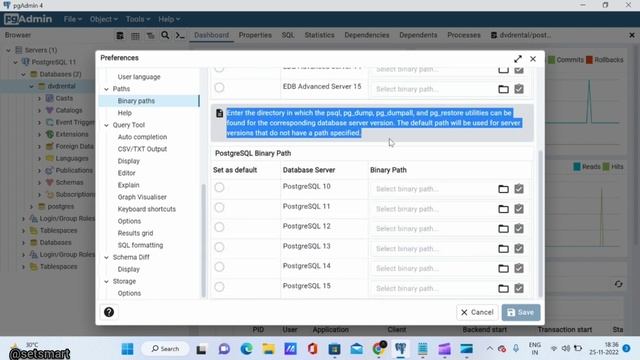
Task: Collapse the dvdrental database node
Action: 32,87
